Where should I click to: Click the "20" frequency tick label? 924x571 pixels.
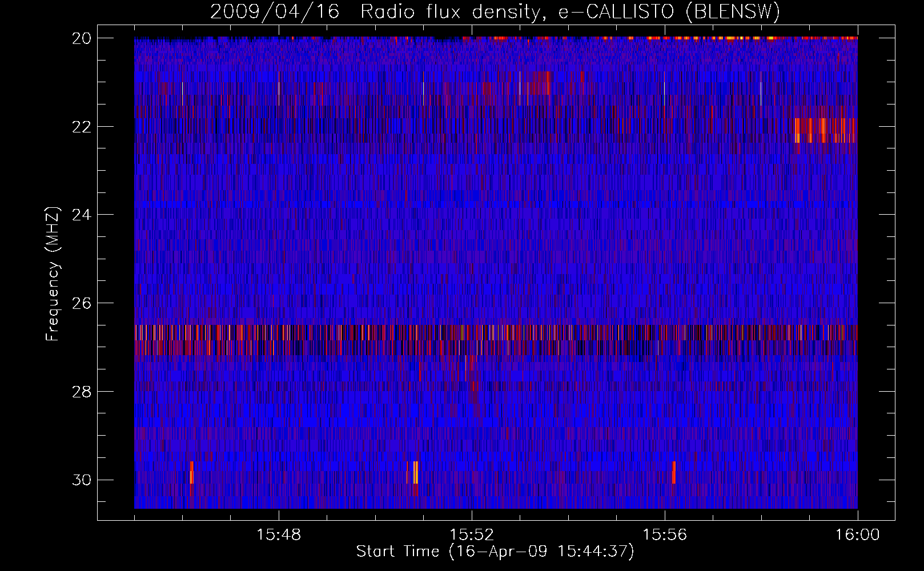(x=82, y=38)
